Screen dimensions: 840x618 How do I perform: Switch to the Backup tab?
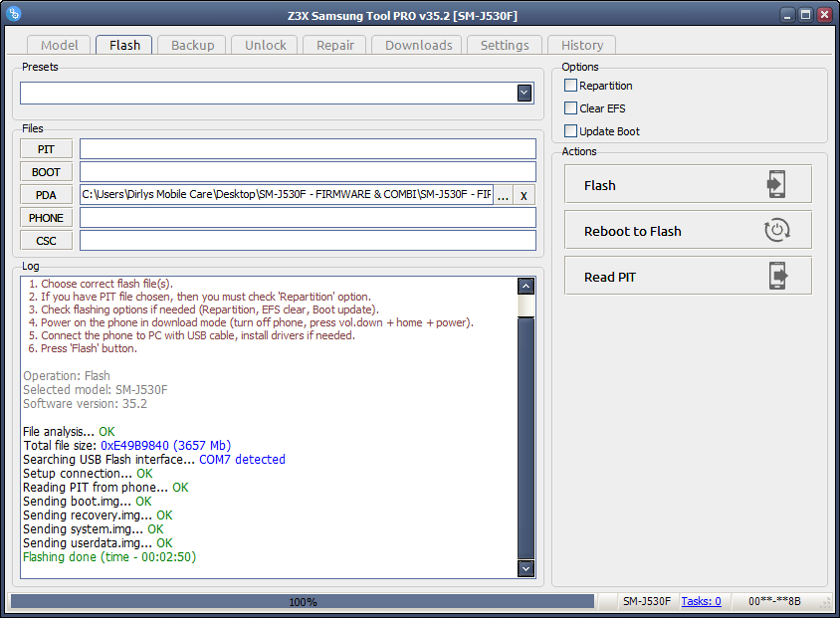tap(192, 45)
